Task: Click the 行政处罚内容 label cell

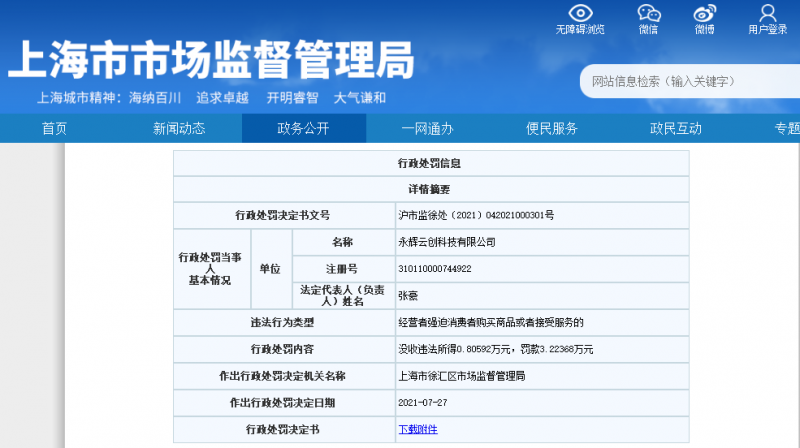Action: pyautogui.click(x=284, y=349)
